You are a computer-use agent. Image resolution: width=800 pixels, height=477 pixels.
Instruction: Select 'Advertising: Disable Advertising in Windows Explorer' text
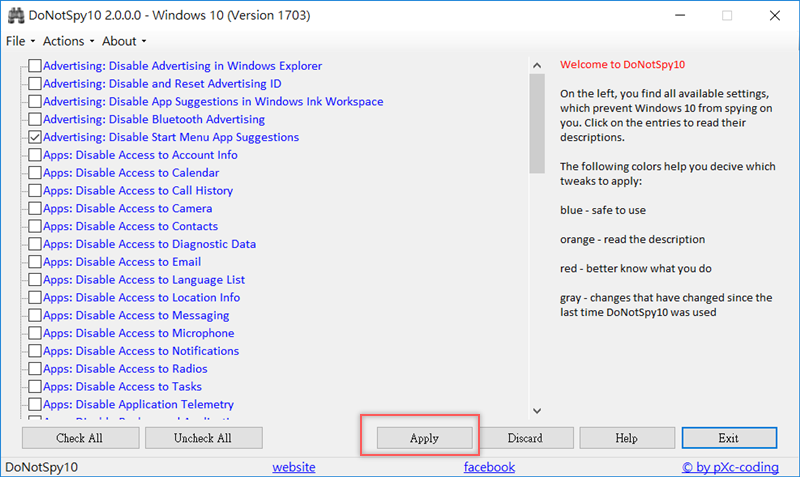[x=183, y=66]
